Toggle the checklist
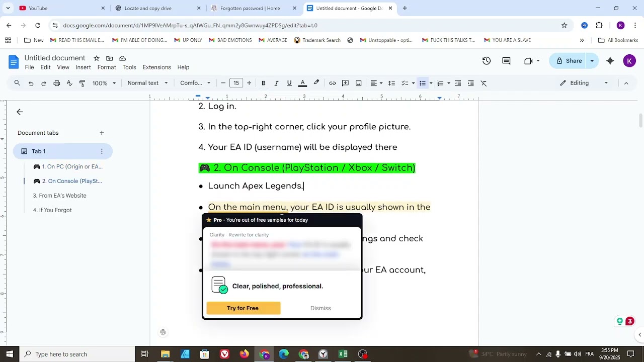This screenshot has height=362, width=644. tap(405, 83)
